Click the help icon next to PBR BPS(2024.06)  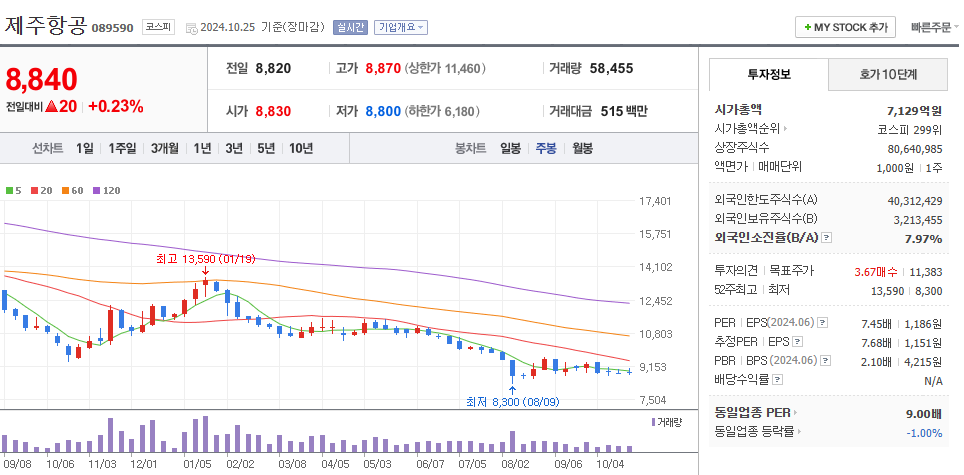point(826,361)
